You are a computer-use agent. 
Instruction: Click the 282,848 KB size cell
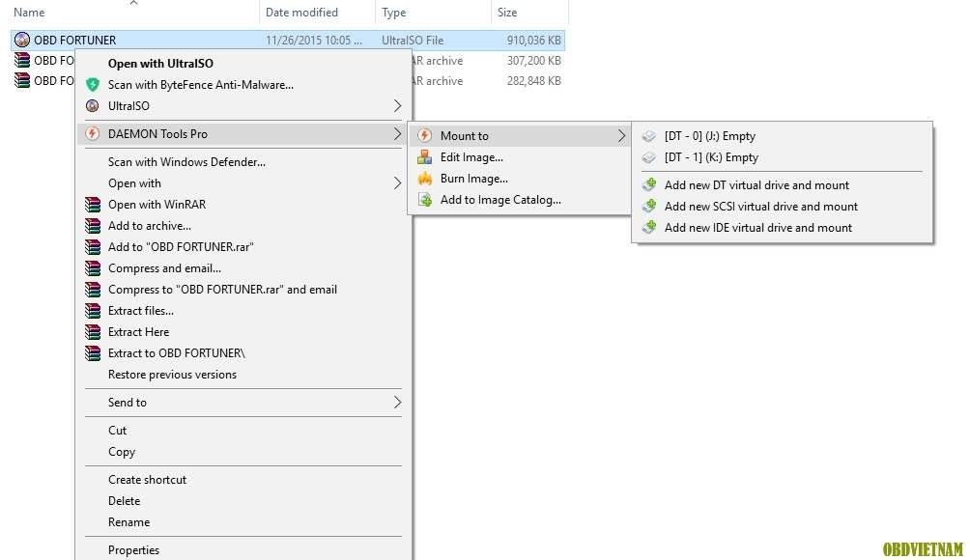click(534, 81)
